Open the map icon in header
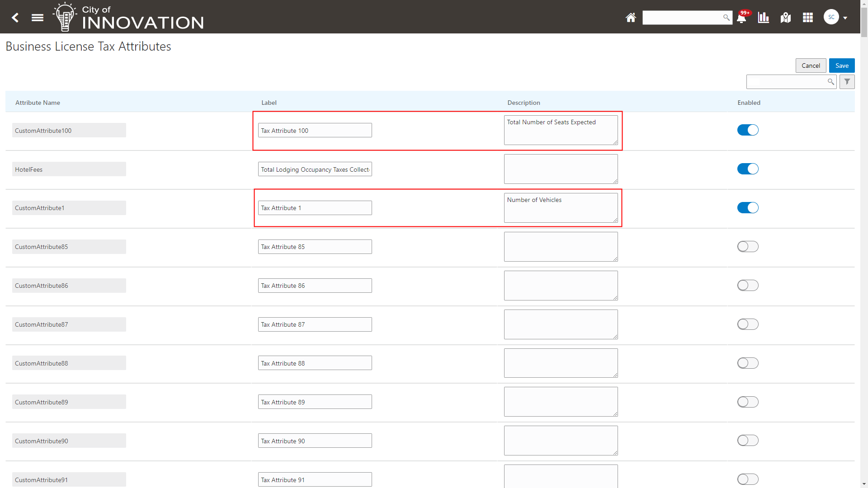868x488 pixels. pos(786,18)
